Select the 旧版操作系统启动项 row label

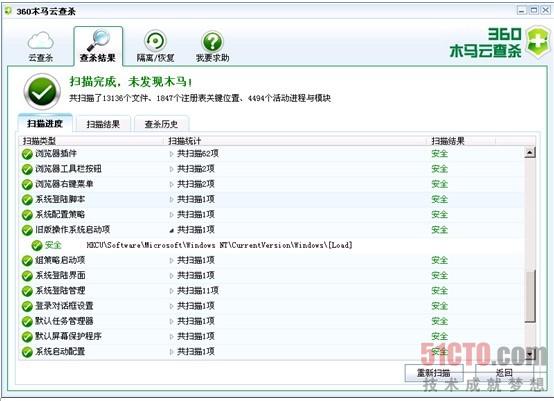72,230
